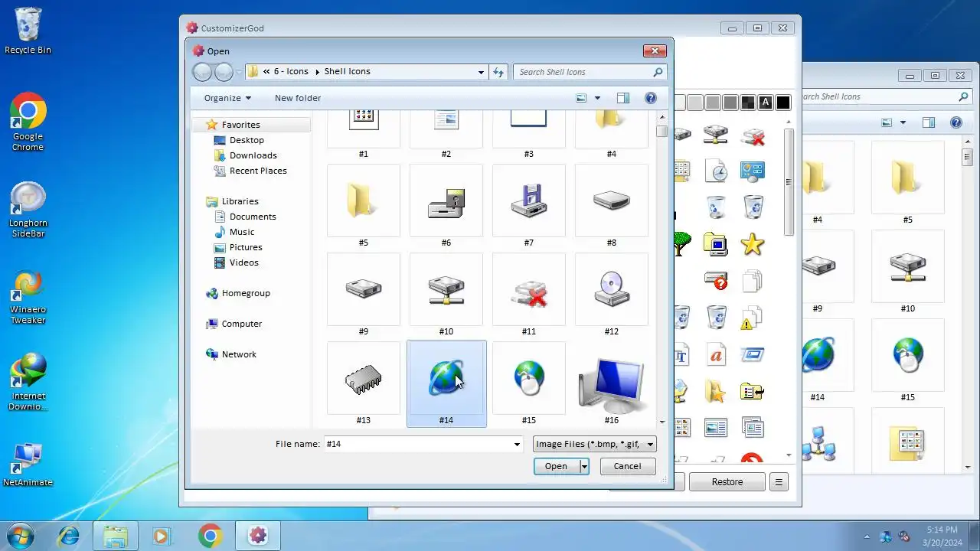Select #15 globe icon in background Explorer window
The width and height of the screenshot is (980, 551).
pos(907,360)
